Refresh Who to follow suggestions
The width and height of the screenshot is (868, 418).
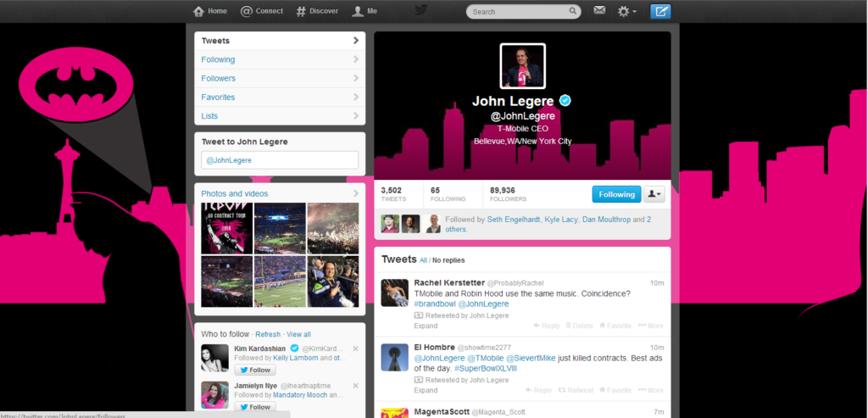coord(268,334)
